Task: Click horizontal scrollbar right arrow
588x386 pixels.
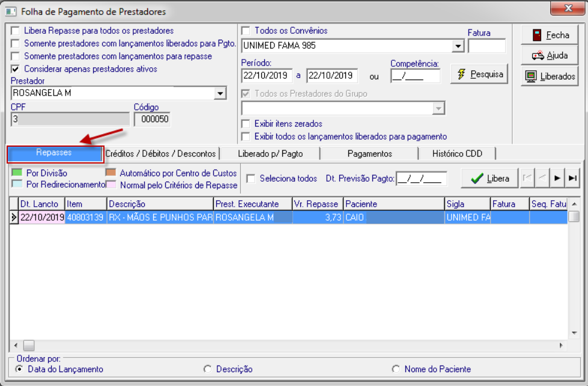Action: (562, 346)
